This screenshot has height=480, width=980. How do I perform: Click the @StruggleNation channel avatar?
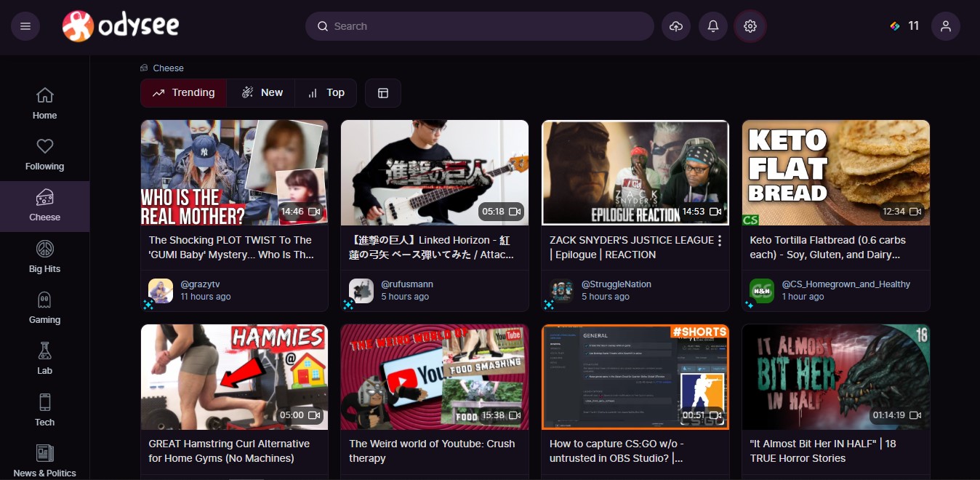562,291
